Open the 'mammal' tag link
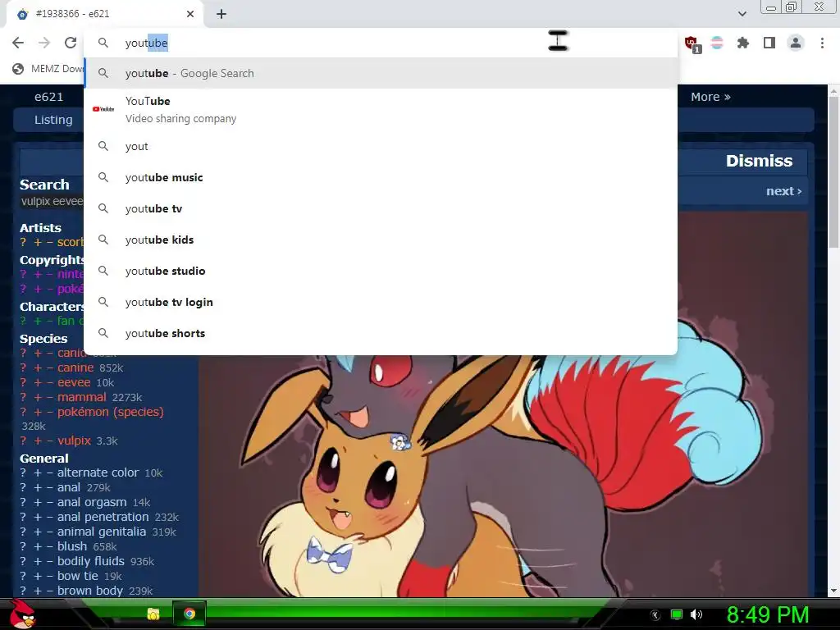 (81, 398)
